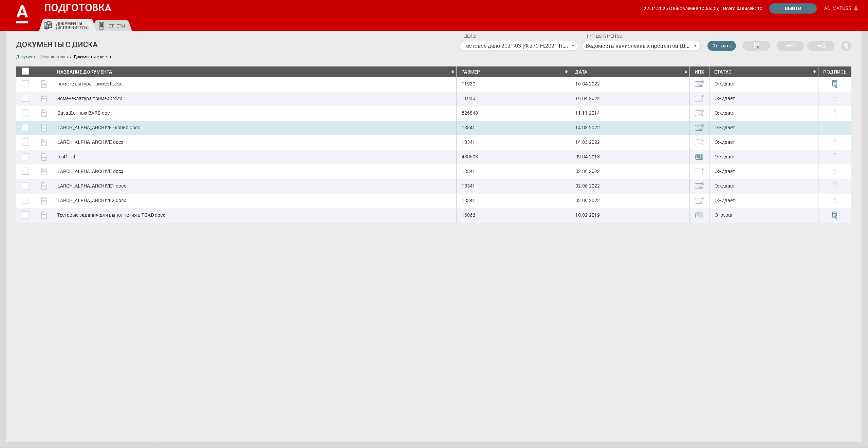
Task: Follow Документы (Исполнитель) breadcrumb link
Action: click(x=42, y=57)
